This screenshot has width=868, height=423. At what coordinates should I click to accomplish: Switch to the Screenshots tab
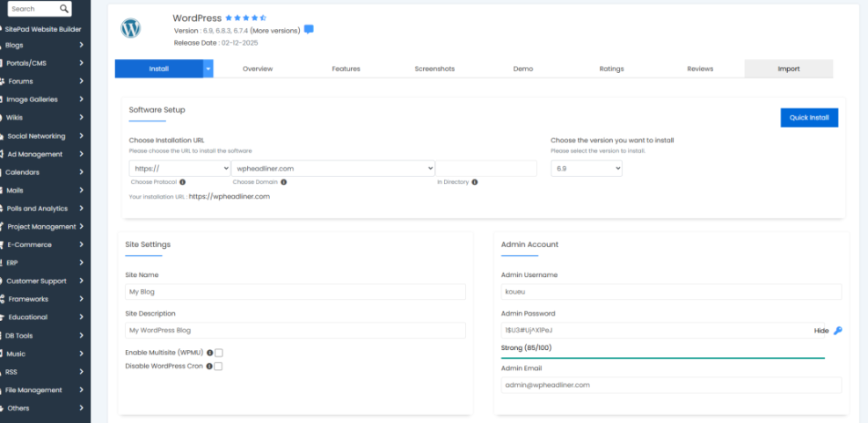click(434, 69)
